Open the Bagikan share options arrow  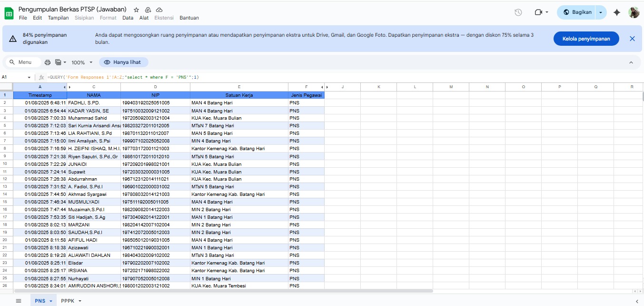[601, 12]
